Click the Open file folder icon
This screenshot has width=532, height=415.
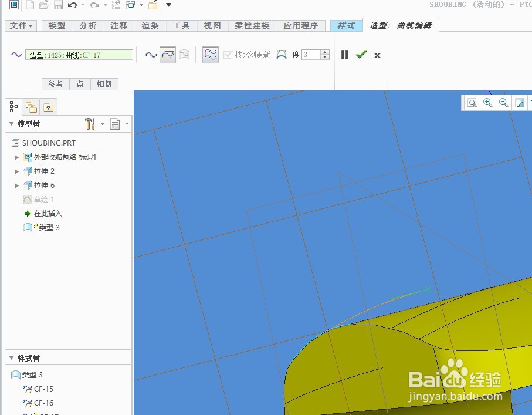(44, 5)
